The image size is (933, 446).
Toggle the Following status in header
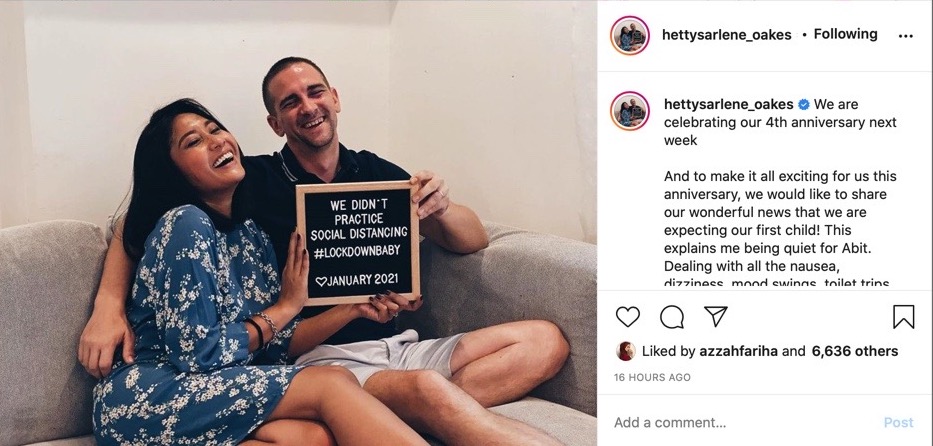(845, 34)
